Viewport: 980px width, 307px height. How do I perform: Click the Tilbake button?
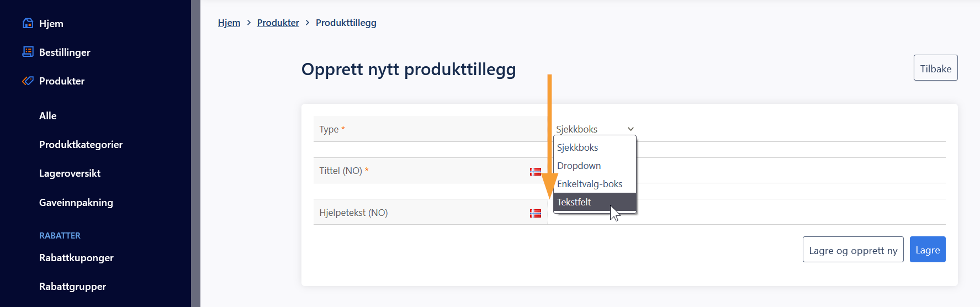(x=935, y=68)
